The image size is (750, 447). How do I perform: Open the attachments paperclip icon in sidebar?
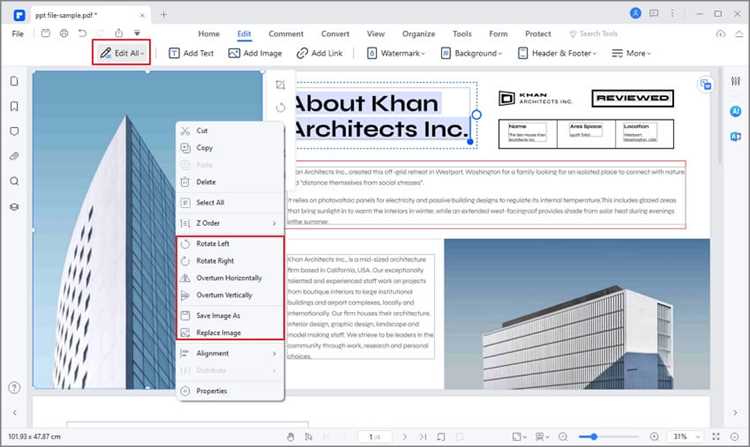[14, 156]
